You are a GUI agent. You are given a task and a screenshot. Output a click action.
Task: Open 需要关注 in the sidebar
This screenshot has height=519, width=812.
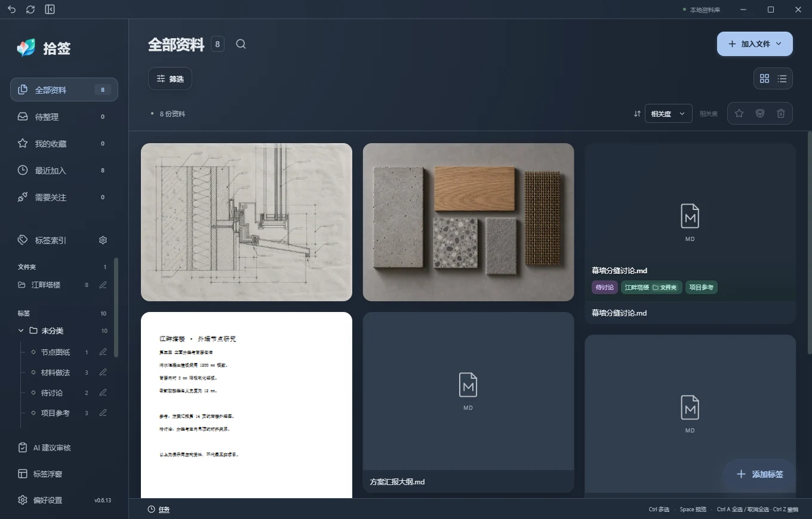coord(64,197)
